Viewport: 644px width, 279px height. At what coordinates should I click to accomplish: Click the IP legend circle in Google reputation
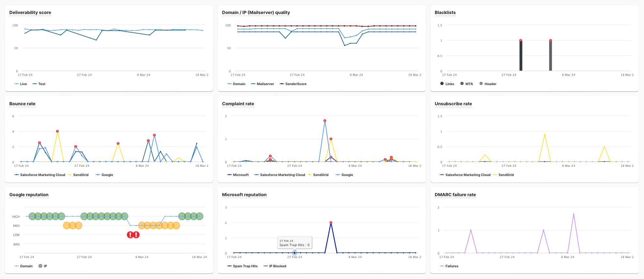click(x=40, y=266)
